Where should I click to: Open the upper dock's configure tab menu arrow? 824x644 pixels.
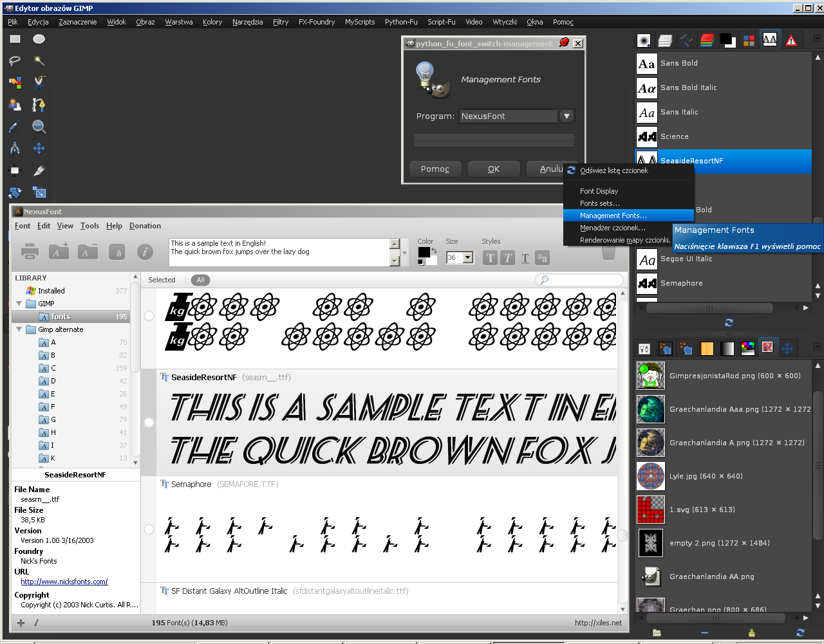817,39
